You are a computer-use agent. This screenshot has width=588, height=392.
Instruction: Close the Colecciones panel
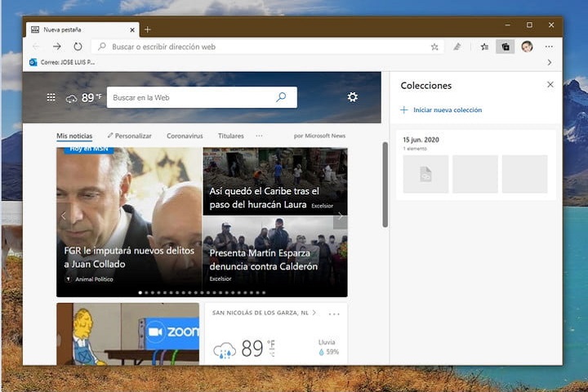(550, 85)
